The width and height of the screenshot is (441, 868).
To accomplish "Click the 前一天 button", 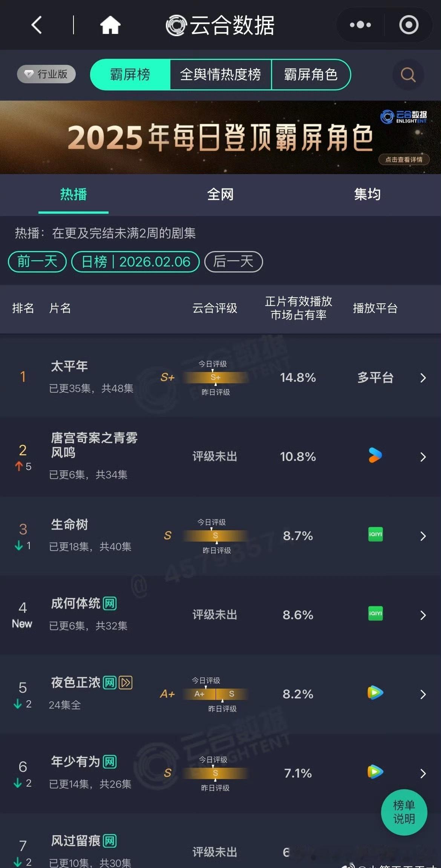I will coord(37,261).
